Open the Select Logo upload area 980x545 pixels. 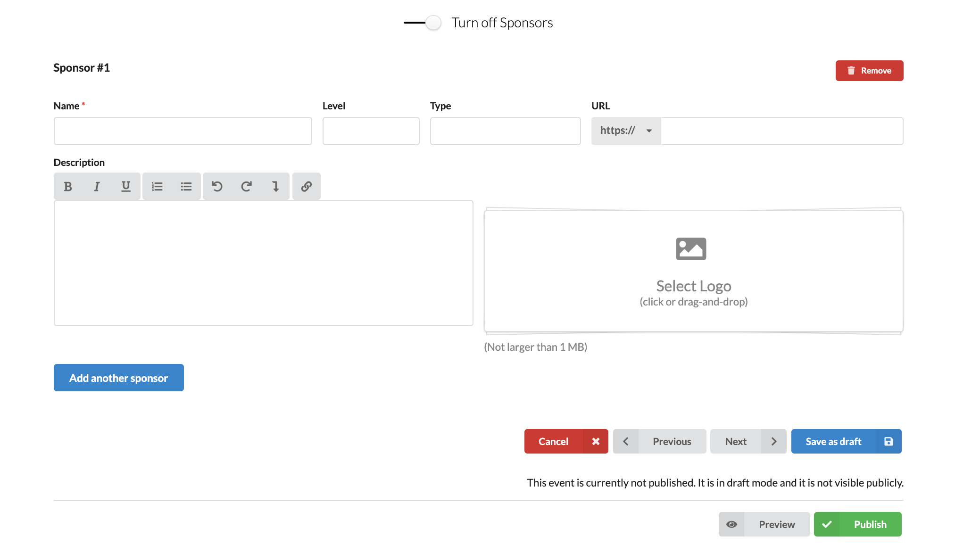coord(694,271)
